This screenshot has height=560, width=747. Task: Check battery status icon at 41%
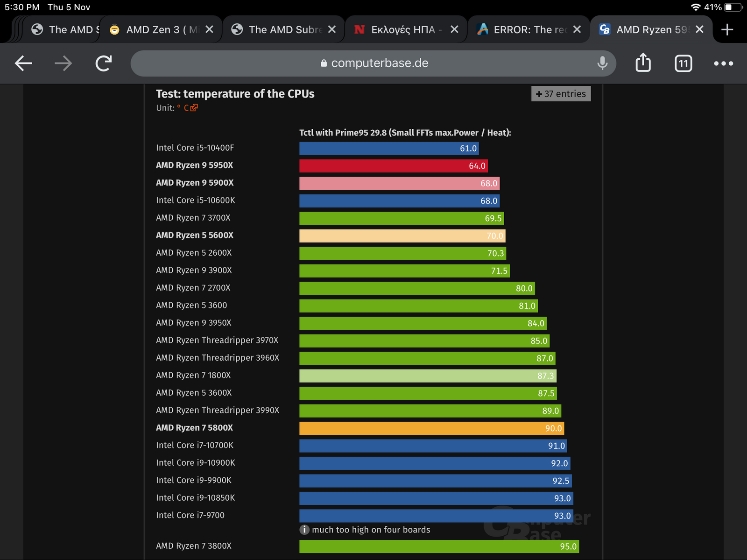[x=733, y=7]
